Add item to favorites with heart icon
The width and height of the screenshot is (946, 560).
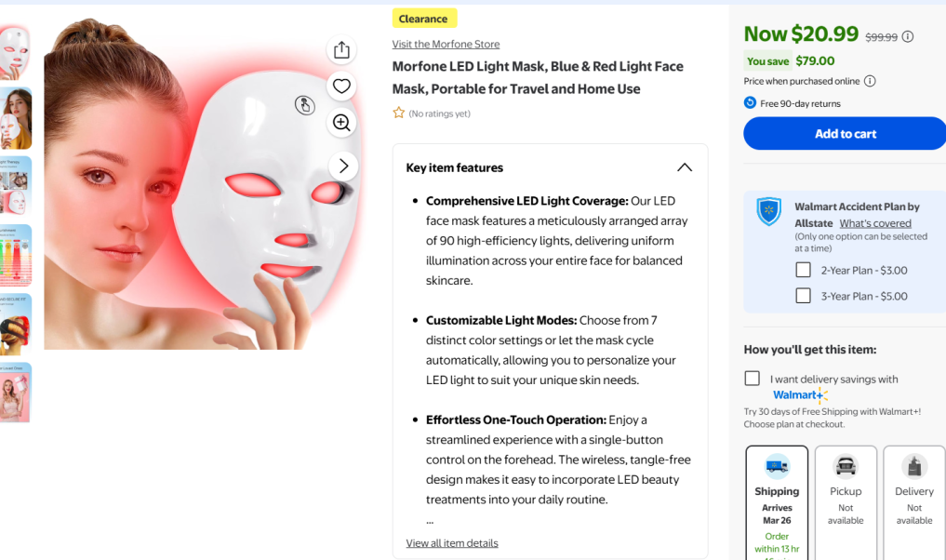(341, 87)
